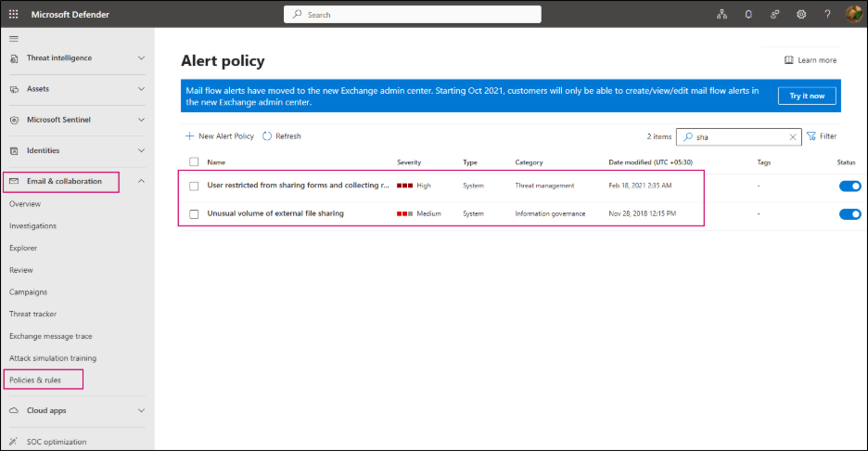Sort by the Type column header
Image resolution: width=868 pixels, height=451 pixels.
(470, 162)
